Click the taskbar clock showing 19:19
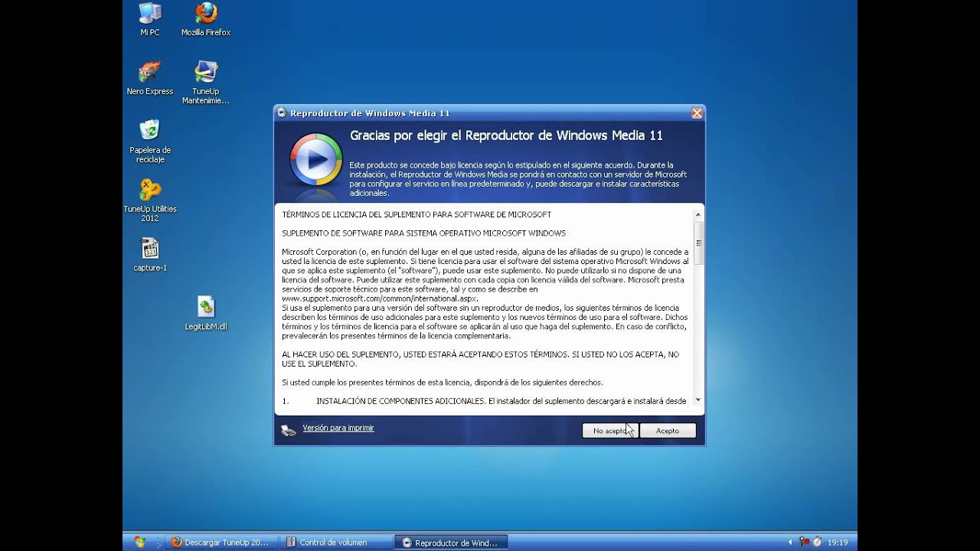 coord(838,543)
